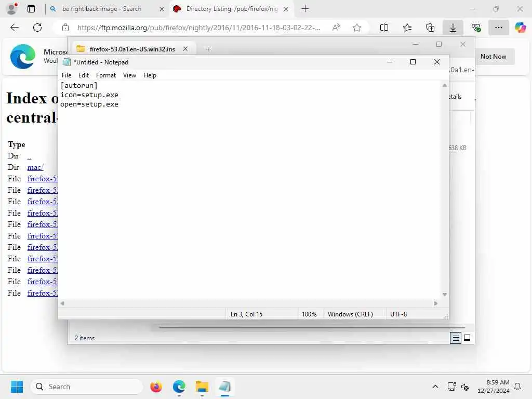Open the parent directory '..' link
This screenshot has width=532, height=399.
(29, 156)
